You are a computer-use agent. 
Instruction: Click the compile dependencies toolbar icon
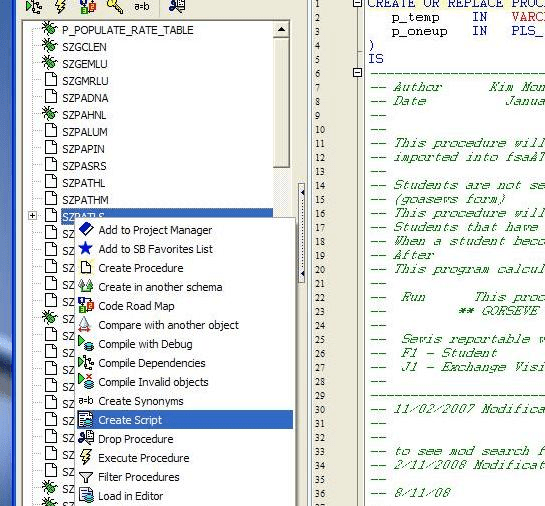(x=34, y=6)
